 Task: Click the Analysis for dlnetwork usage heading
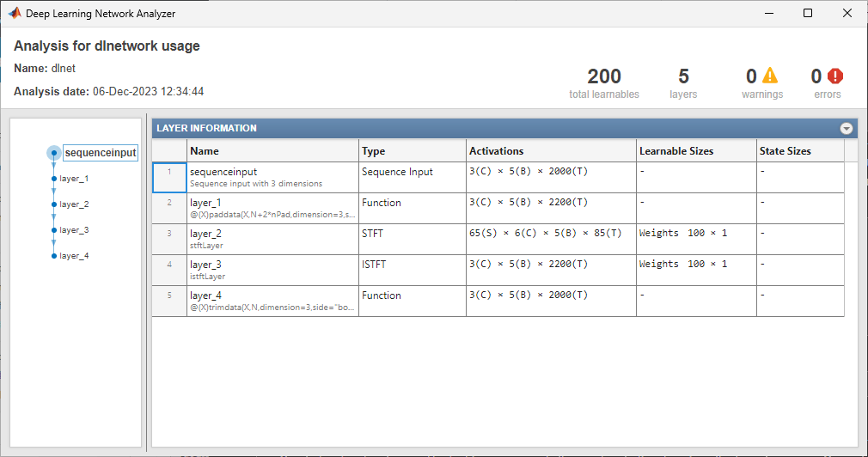pyautogui.click(x=107, y=46)
